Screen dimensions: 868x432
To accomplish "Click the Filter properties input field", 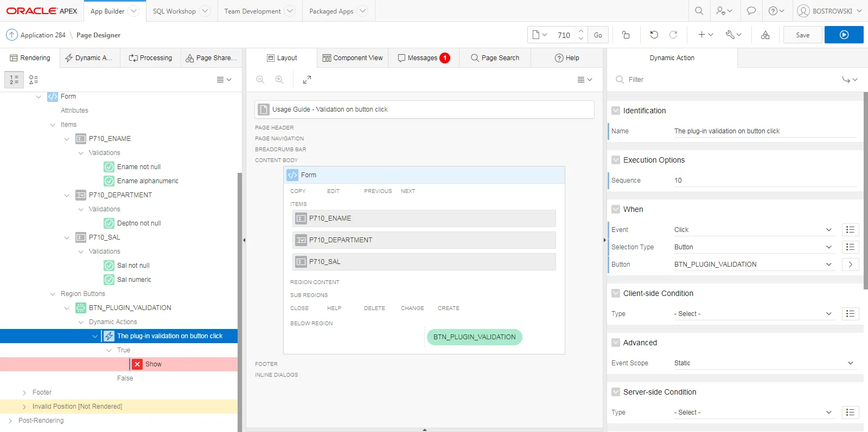I will (x=727, y=80).
